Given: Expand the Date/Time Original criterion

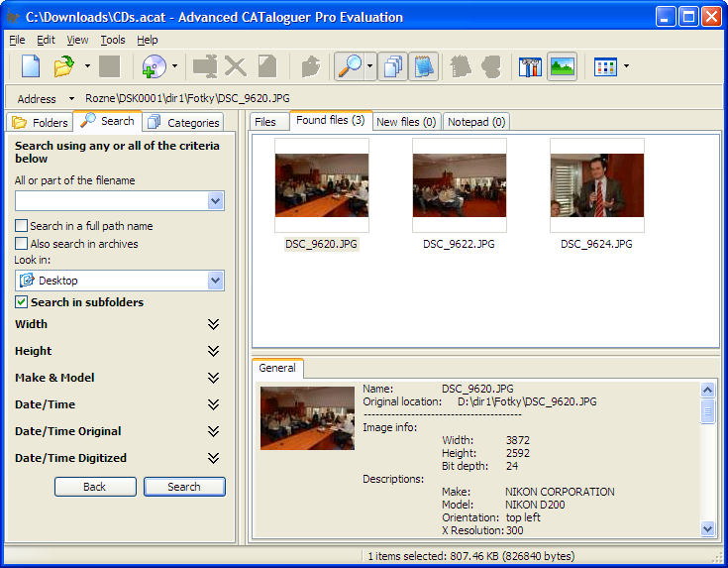Looking at the screenshot, I should coord(213,431).
